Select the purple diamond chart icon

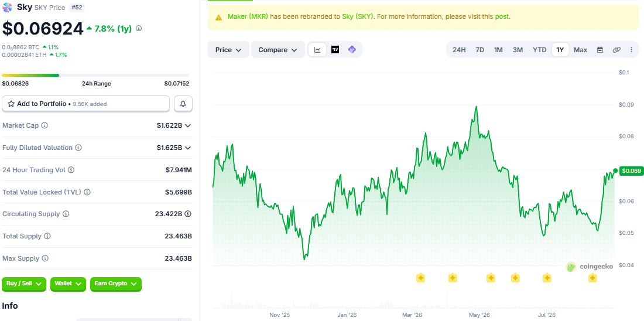point(352,50)
